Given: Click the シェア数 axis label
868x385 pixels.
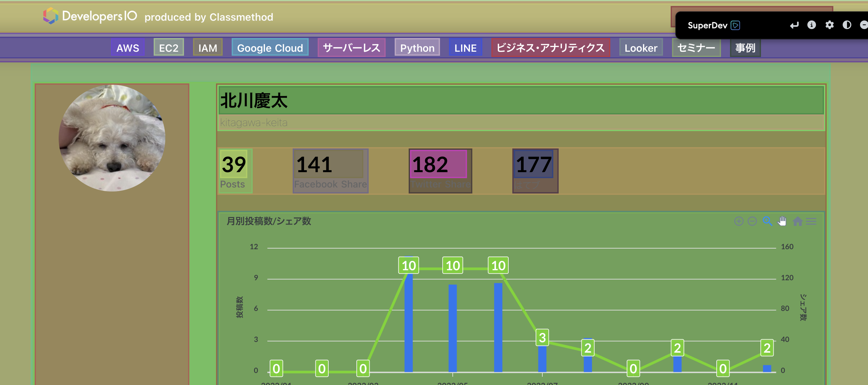Looking at the screenshot, I should 803,307.
